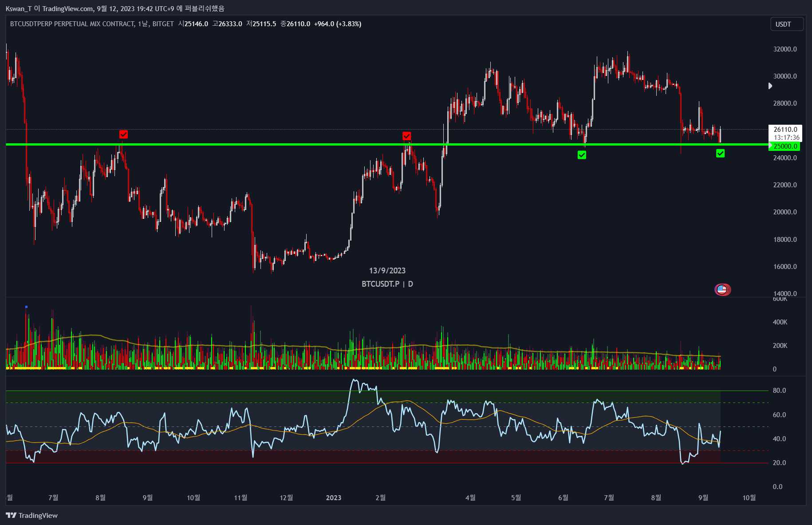Click the 16000.0 price axis label
812x525 pixels.
click(785, 267)
